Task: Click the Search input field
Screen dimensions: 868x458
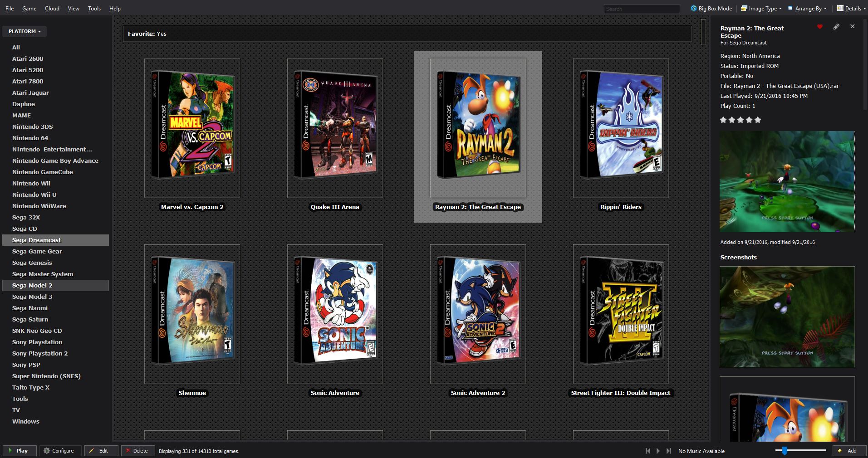Action: point(642,9)
